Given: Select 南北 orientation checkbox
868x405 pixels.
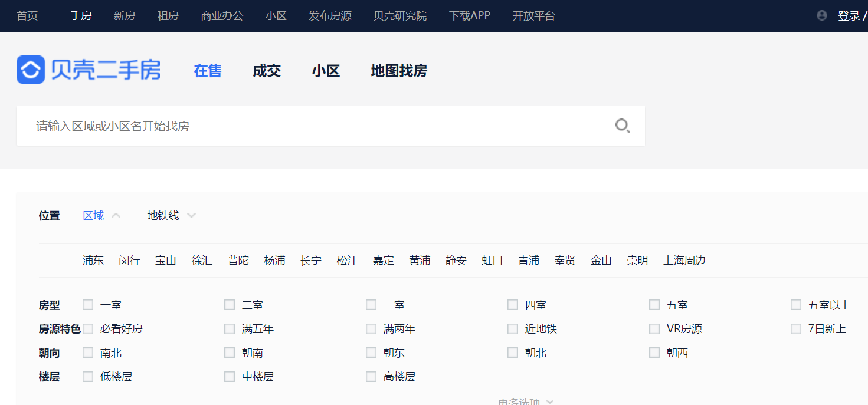Looking at the screenshot, I should tap(88, 353).
